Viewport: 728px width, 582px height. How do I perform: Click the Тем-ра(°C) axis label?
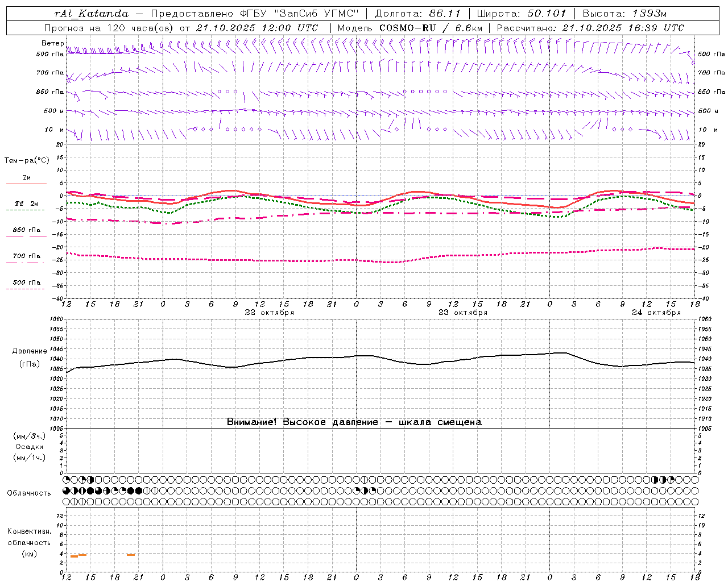(27, 161)
